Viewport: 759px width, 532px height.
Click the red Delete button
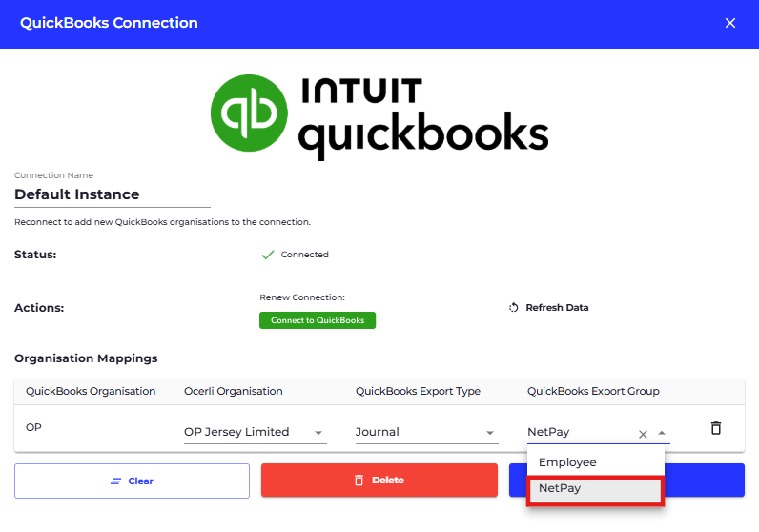(379, 481)
